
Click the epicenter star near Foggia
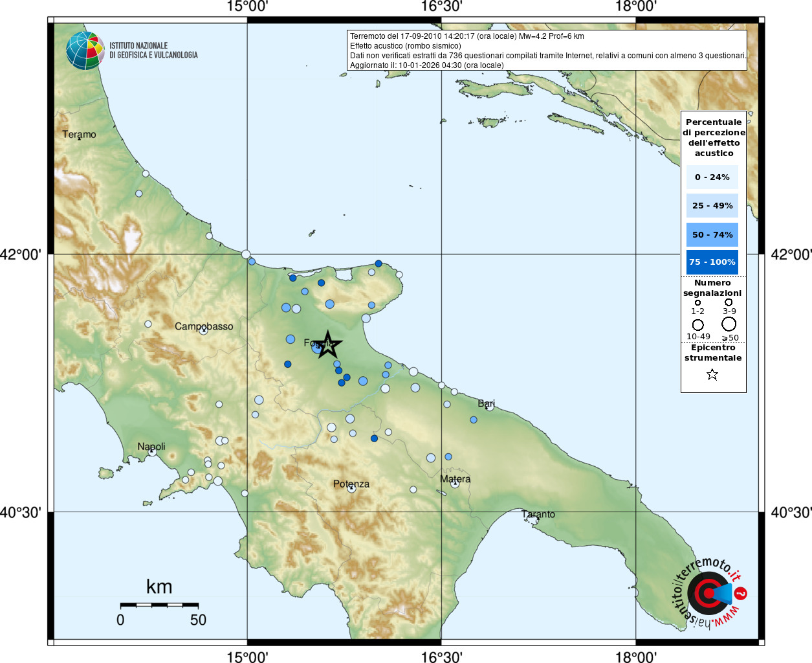328,344
